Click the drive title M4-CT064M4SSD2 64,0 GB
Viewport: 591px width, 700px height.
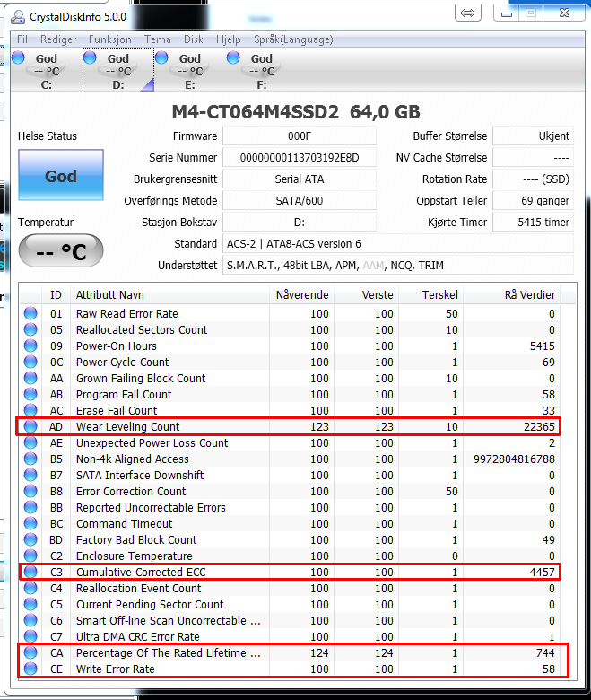pos(296,112)
